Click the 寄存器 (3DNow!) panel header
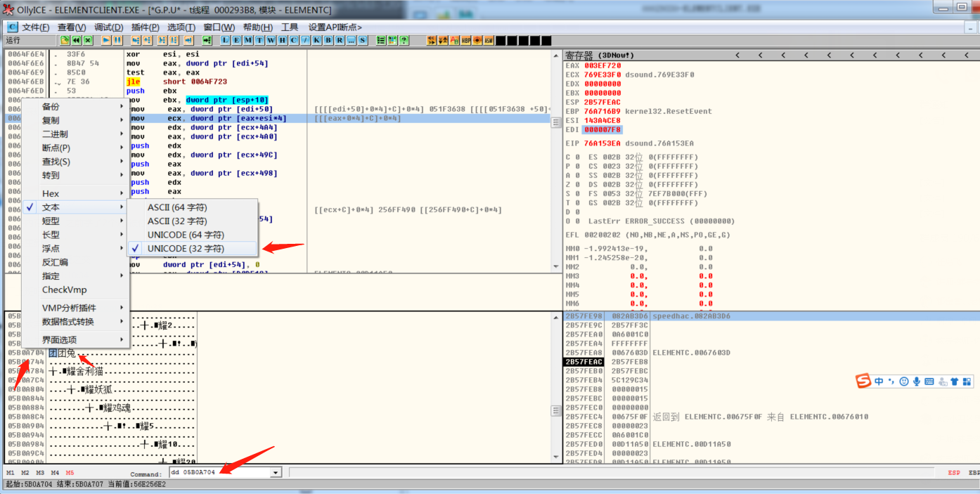Screen dimensions: 980x494 [771, 55]
